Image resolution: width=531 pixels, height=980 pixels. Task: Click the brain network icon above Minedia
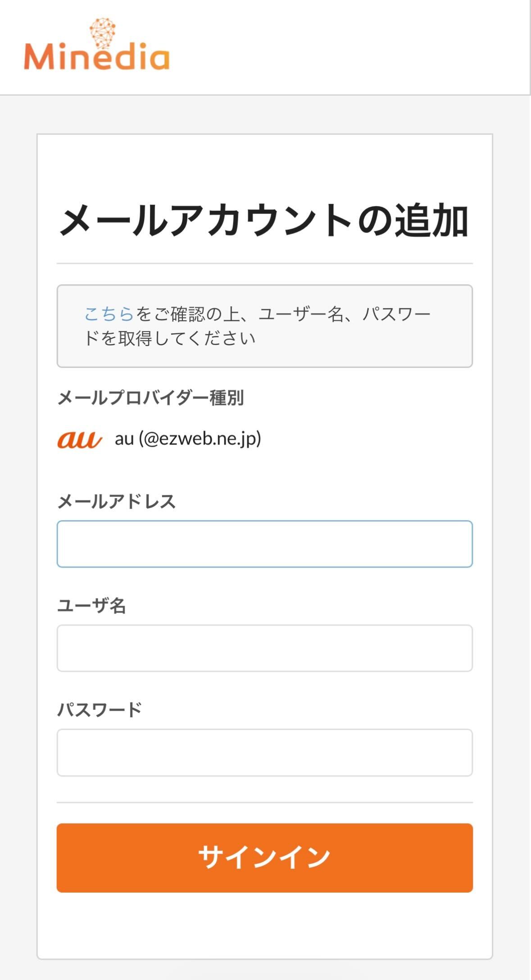point(103,32)
